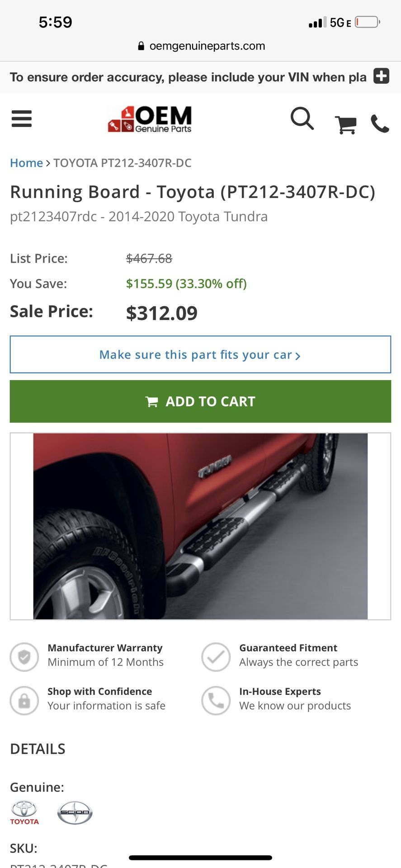Click the Shop with Confidence lock icon
The height and width of the screenshot is (868, 401).
(x=24, y=700)
